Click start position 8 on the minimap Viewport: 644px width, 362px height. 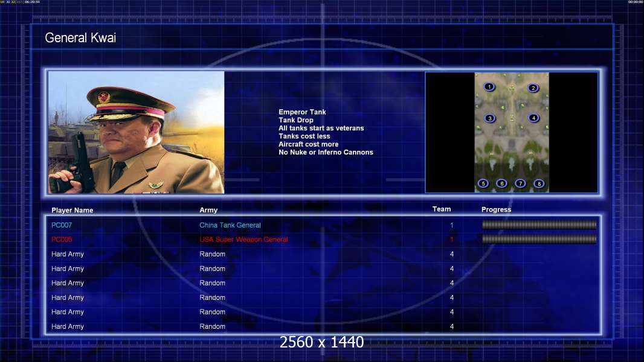[x=539, y=183]
